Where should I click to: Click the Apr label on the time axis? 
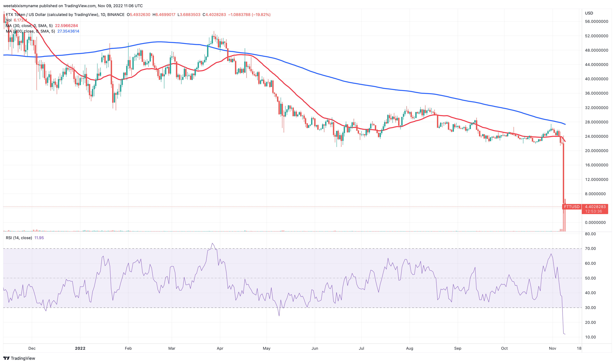click(220, 348)
